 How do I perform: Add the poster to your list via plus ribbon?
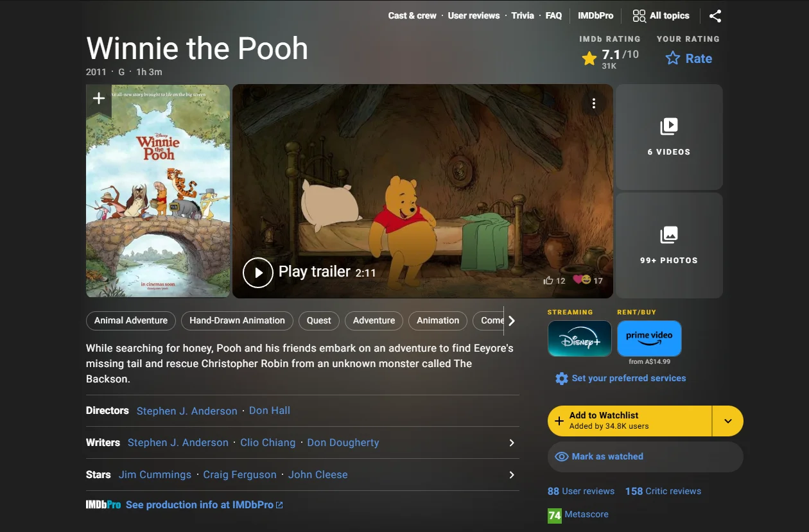[x=98, y=98]
